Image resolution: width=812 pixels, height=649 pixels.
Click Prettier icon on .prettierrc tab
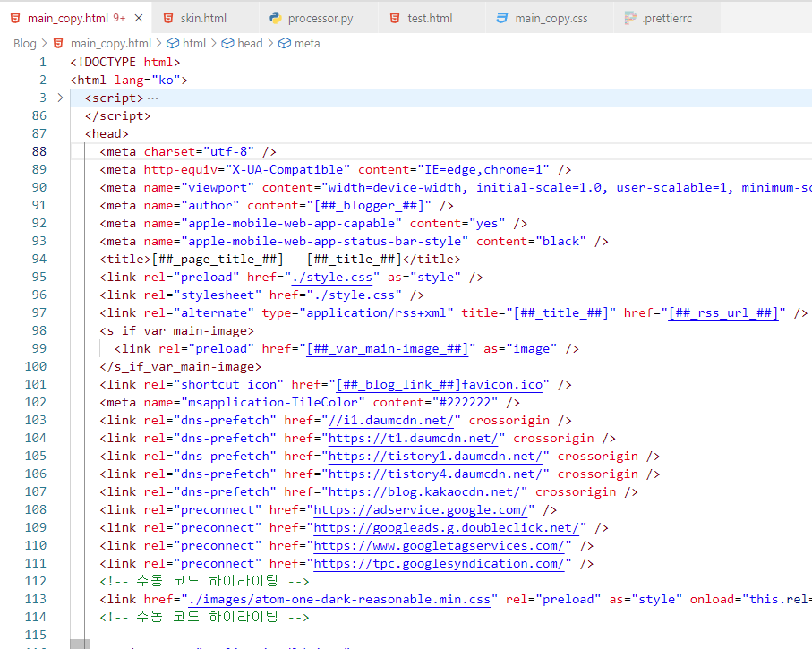point(630,18)
